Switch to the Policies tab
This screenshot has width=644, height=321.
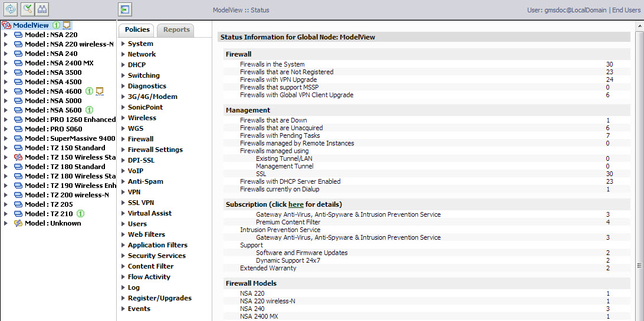pyautogui.click(x=137, y=30)
